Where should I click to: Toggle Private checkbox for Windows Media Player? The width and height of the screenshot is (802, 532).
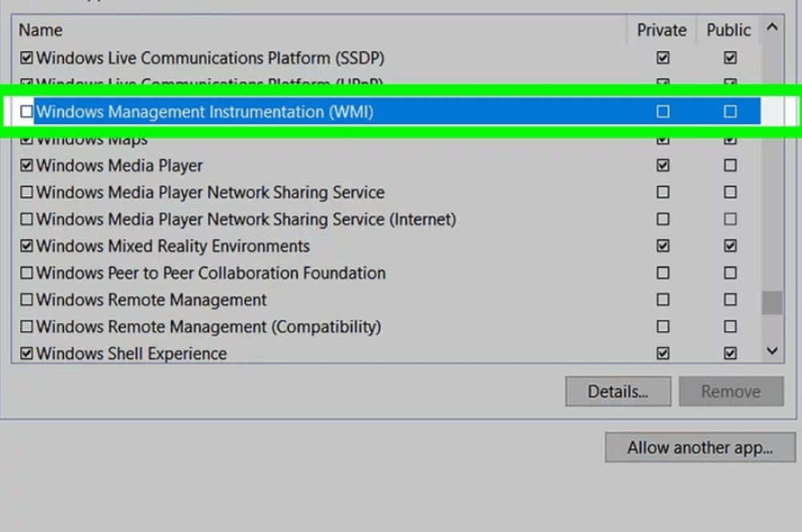[663, 166]
